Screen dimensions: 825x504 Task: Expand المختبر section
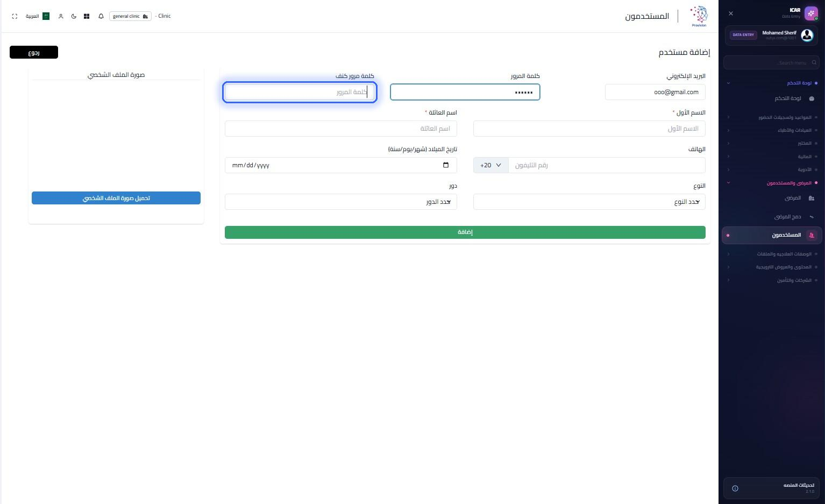pyautogui.click(x=772, y=143)
